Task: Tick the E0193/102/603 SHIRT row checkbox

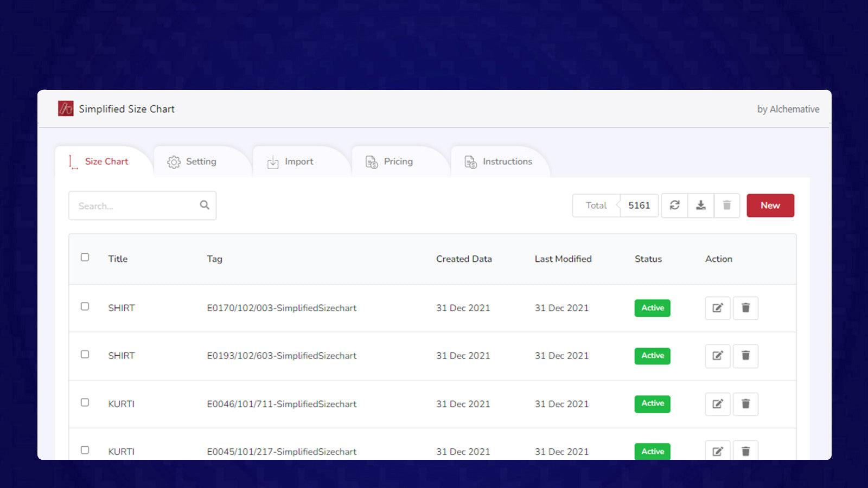Action: (85, 355)
